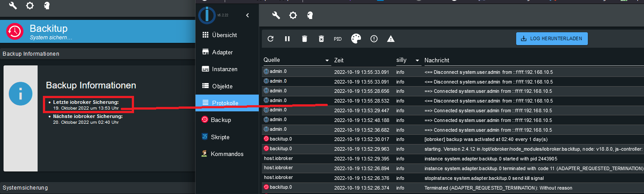Click ioBroker logo in the sidebar

coord(207,15)
